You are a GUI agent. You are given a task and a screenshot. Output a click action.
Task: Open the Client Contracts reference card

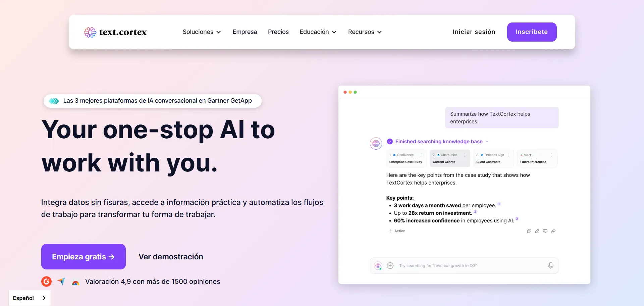click(493, 158)
